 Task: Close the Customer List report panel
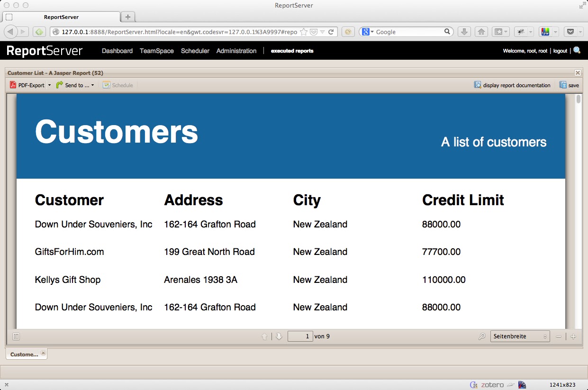click(578, 73)
